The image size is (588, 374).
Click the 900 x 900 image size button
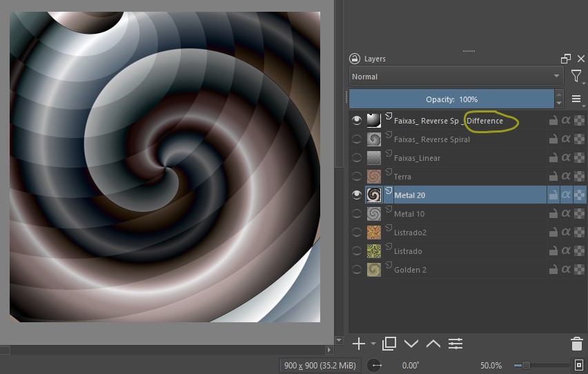322,365
